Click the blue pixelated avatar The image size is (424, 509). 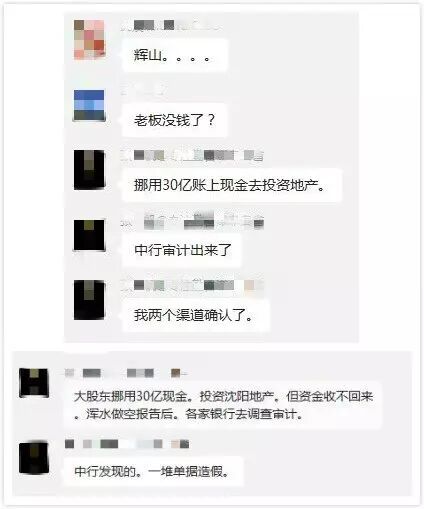(x=89, y=105)
